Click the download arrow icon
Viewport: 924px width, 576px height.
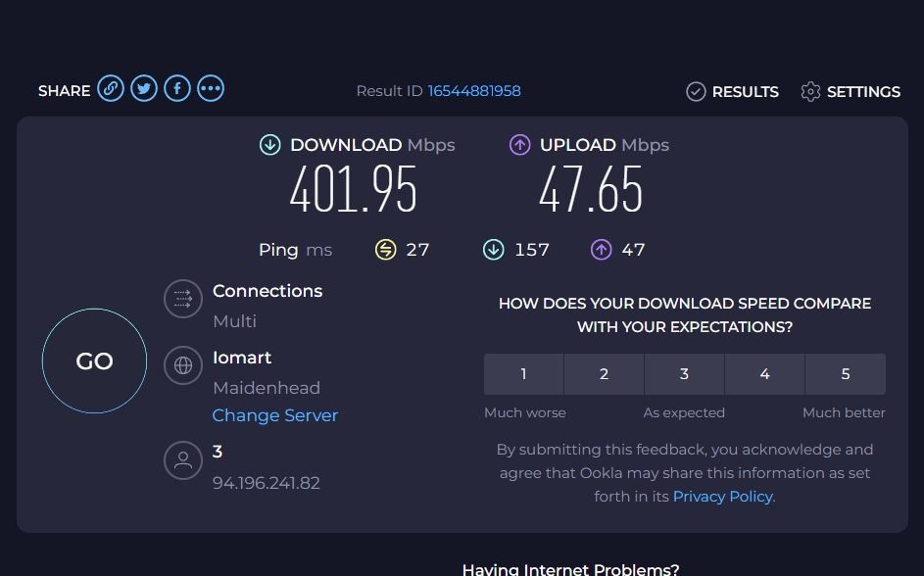[269, 145]
